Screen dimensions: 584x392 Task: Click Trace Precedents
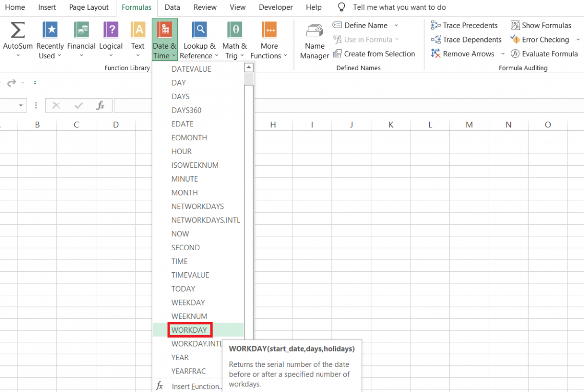(x=464, y=25)
